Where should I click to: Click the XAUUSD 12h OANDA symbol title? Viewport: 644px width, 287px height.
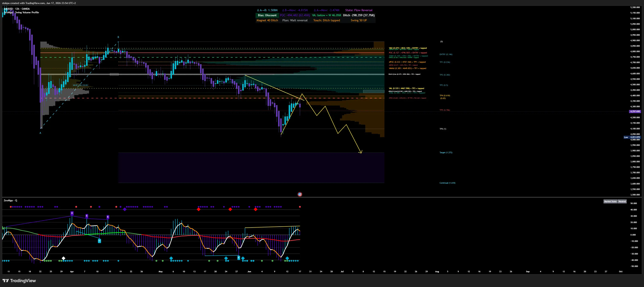[16, 9]
